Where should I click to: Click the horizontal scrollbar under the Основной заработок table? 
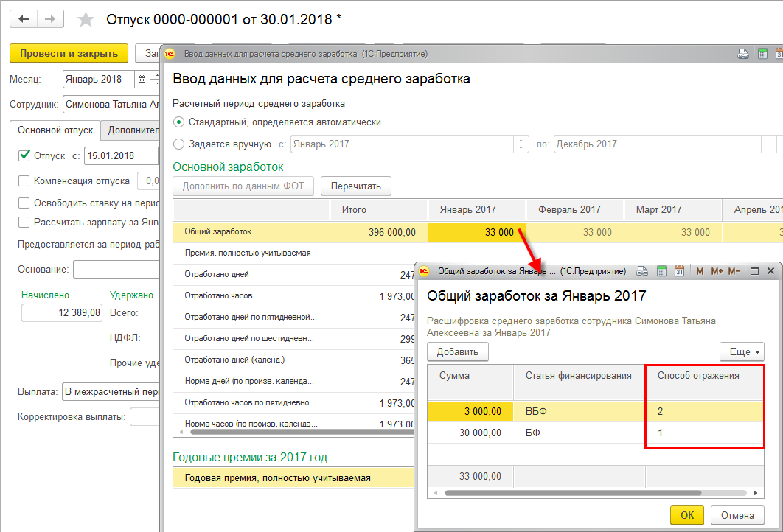pos(302,433)
